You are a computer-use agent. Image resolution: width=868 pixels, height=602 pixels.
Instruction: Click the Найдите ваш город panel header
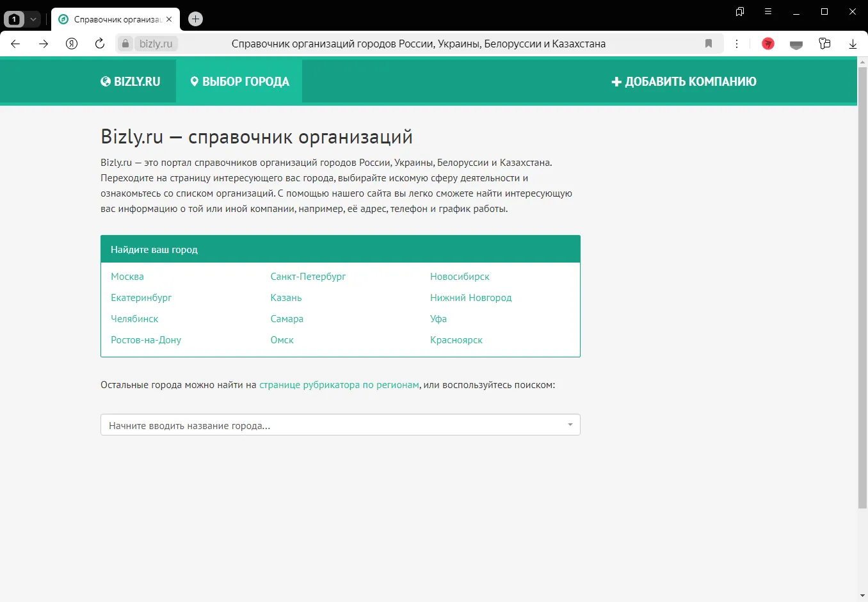point(341,249)
